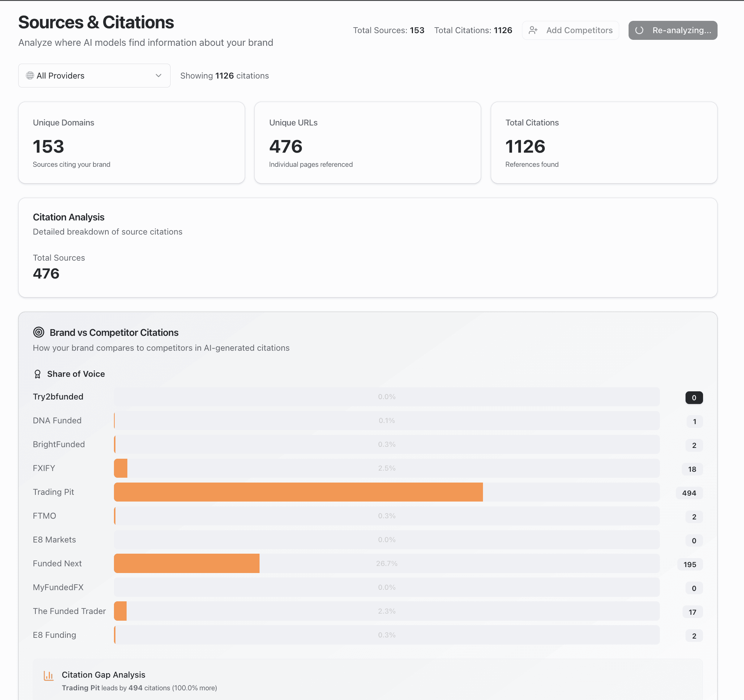Open the All Providers dropdown

[94, 76]
